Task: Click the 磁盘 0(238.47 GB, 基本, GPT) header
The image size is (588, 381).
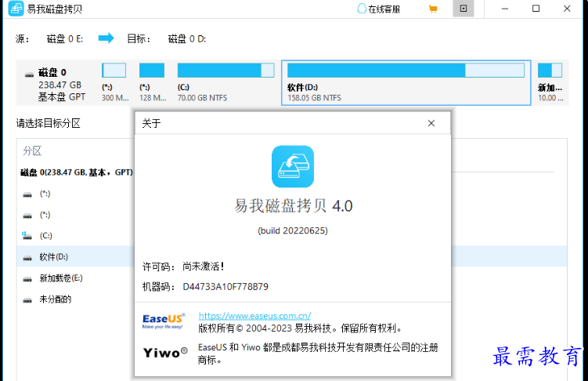Action: point(77,172)
